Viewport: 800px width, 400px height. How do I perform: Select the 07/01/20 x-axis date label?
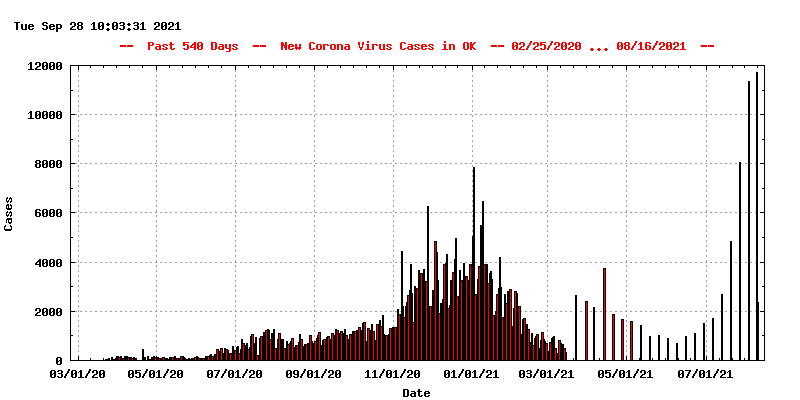coord(234,374)
